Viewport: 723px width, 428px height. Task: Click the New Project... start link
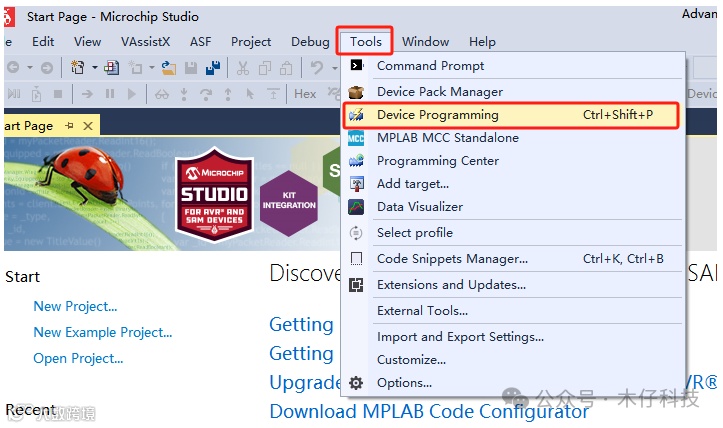click(75, 306)
